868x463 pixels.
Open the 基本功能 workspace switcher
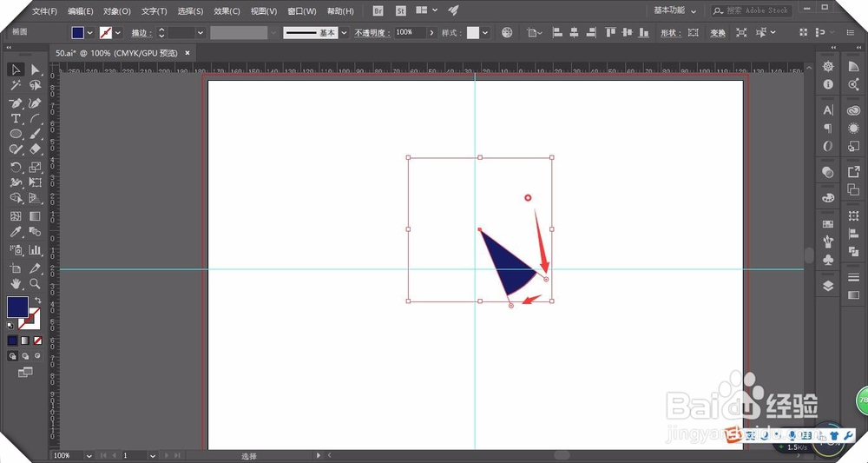click(674, 10)
